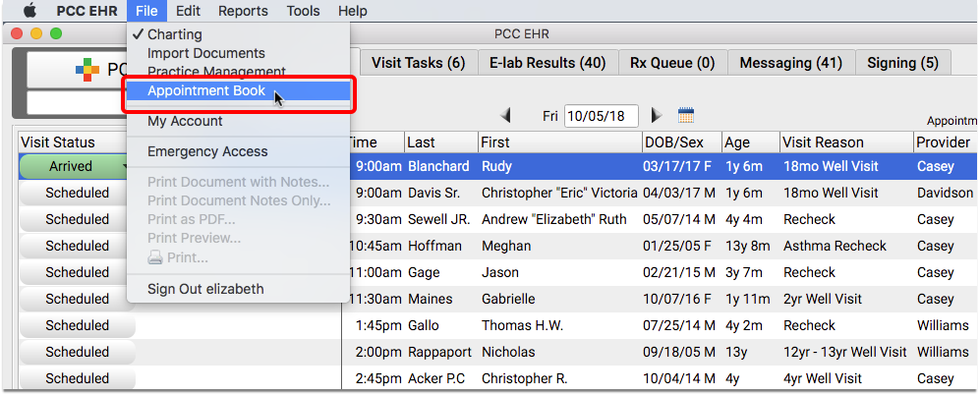The image size is (980, 396).
Task: Click Gabrielle first name cell
Action: (x=508, y=299)
